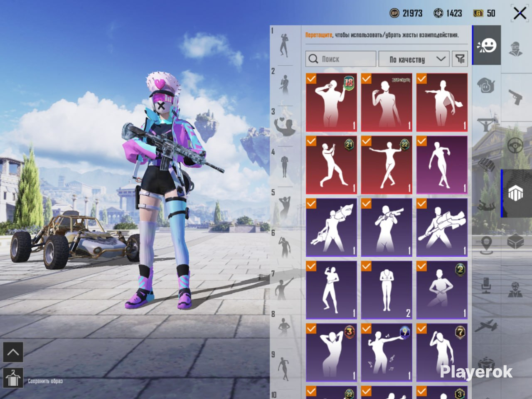Open the crate box category
The width and height of the screenshot is (532, 399).
pos(516,241)
